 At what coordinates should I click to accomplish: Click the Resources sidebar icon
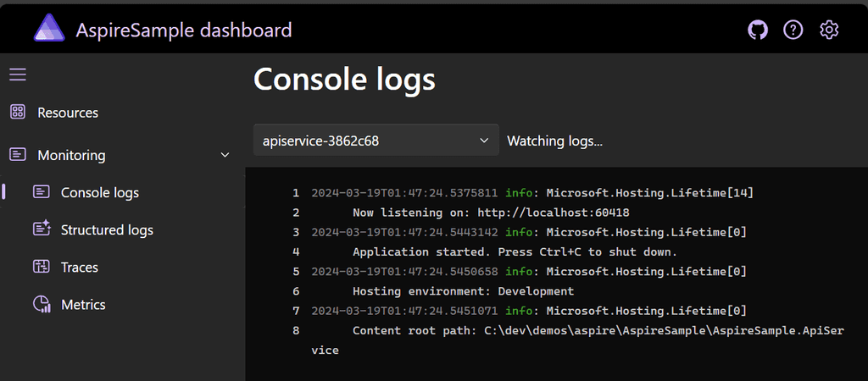(18, 112)
